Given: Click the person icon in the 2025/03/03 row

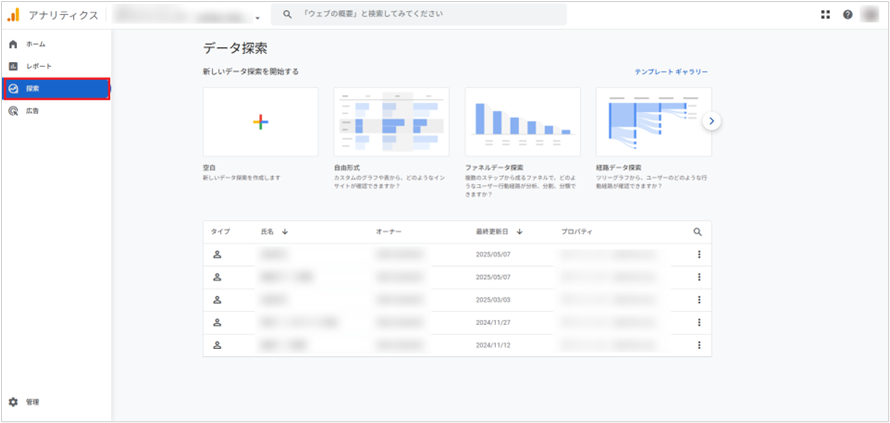Looking at the screenshot, I should [217, 299].
